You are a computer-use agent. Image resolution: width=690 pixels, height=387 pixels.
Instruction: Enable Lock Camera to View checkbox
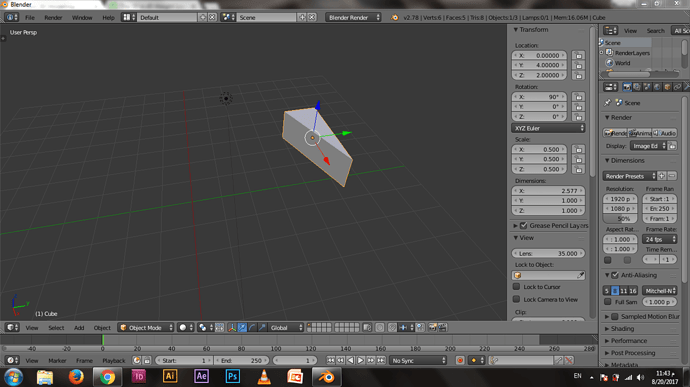(517, 299)
